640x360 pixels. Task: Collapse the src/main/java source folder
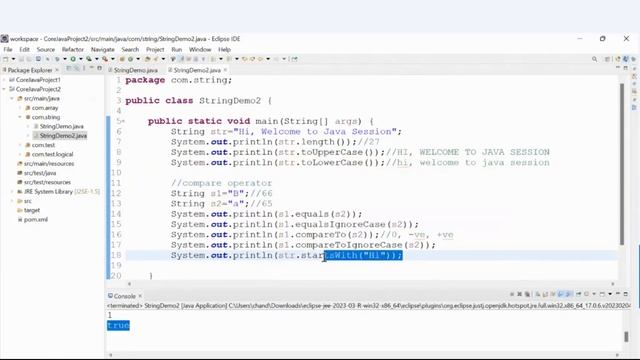[12, 98]
